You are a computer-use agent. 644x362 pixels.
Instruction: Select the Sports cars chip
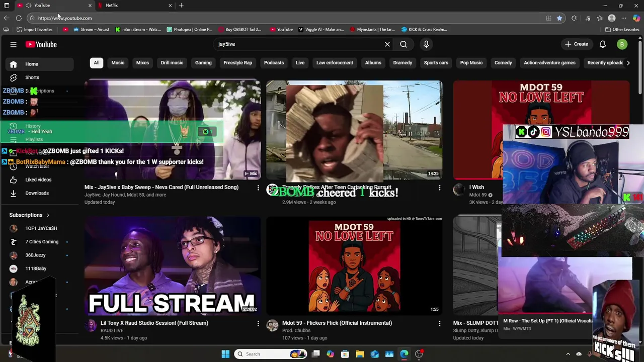pos(436,63)
